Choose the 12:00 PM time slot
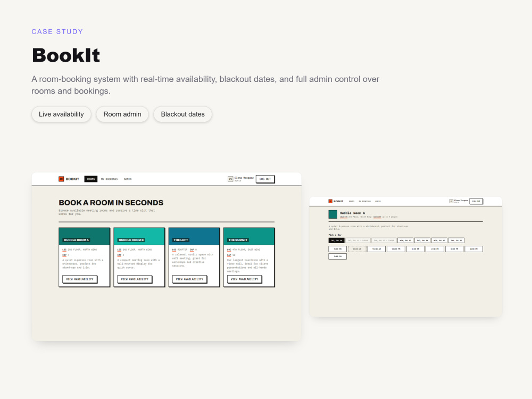The width and height of the screenshot is (532, 399). [x=396, y=249]
